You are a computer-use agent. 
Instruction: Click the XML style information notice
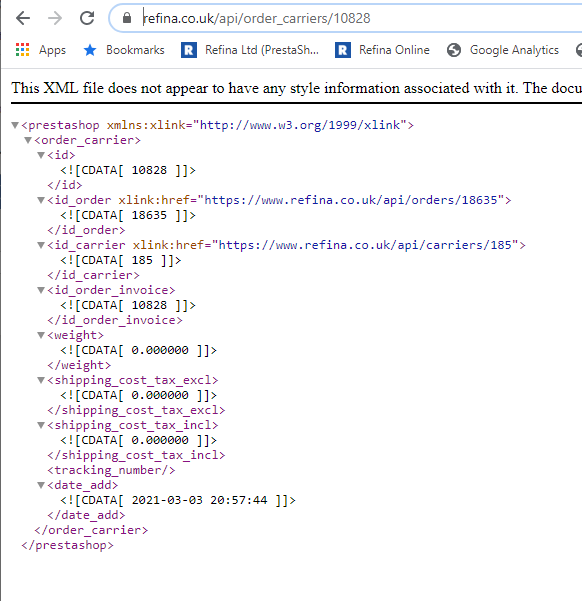tap(296, 88)
